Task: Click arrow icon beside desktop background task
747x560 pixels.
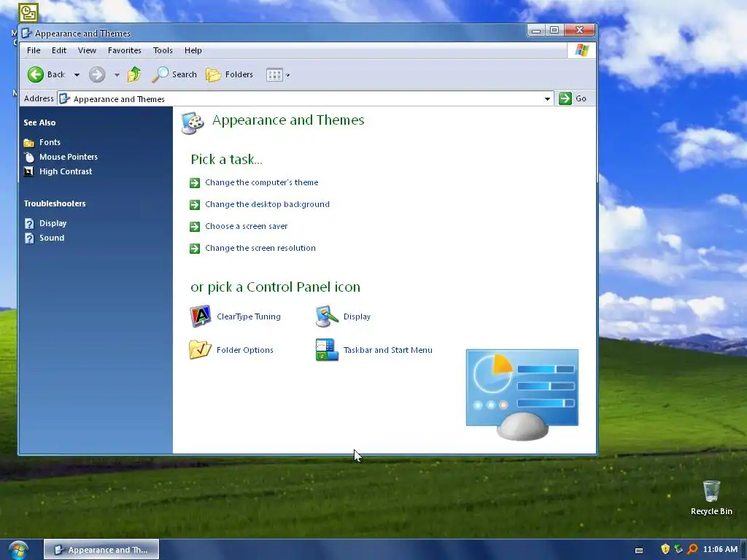Action: (x=195, y=205)
